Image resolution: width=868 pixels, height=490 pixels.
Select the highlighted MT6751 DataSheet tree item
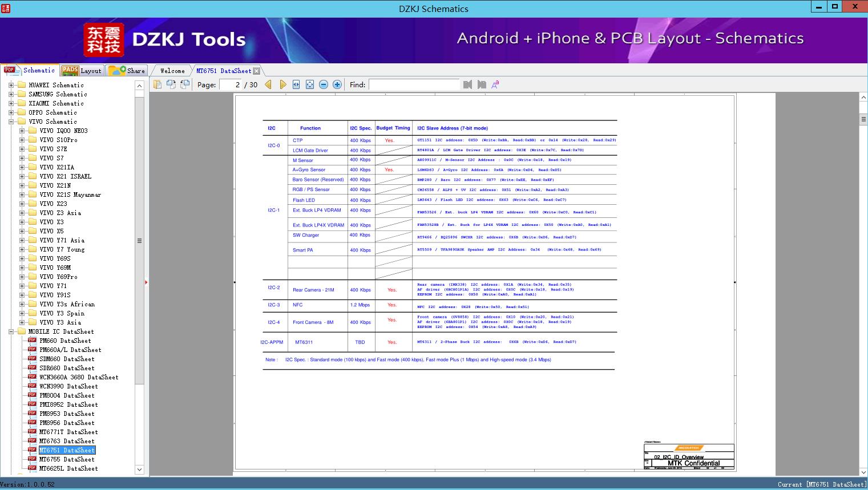(67, 450)
